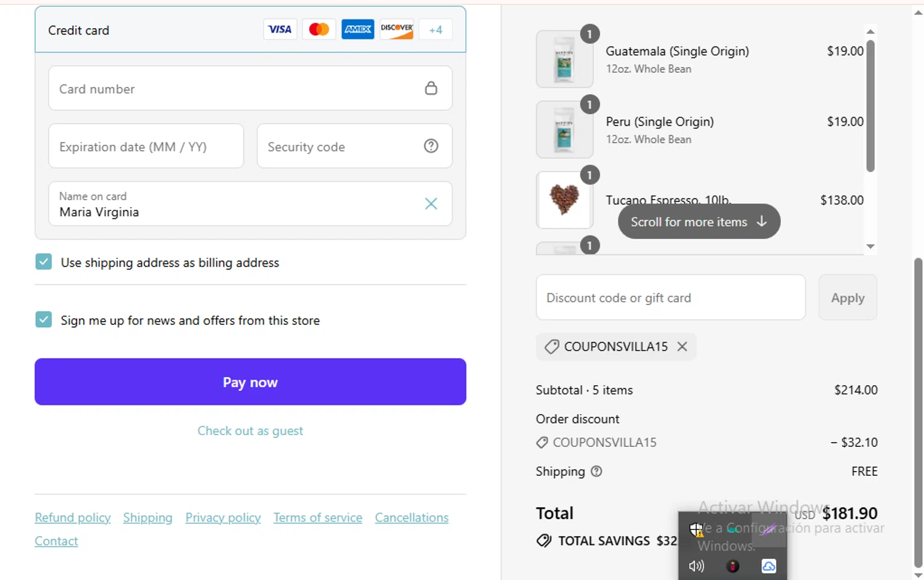Click the American Express logo

[x=358, y=29]
